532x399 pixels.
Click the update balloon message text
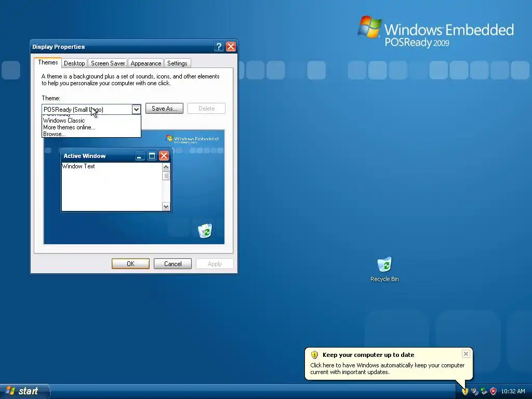pyautogui.click(x=387, y=368)
